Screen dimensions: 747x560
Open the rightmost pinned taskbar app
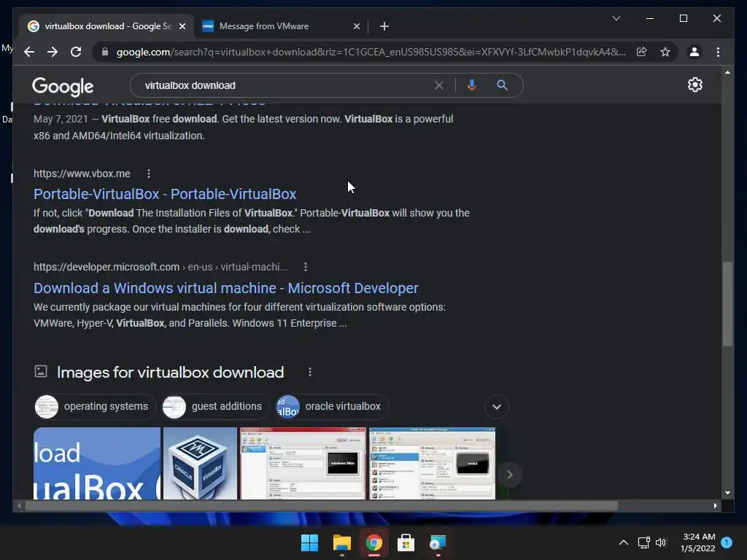438,542
